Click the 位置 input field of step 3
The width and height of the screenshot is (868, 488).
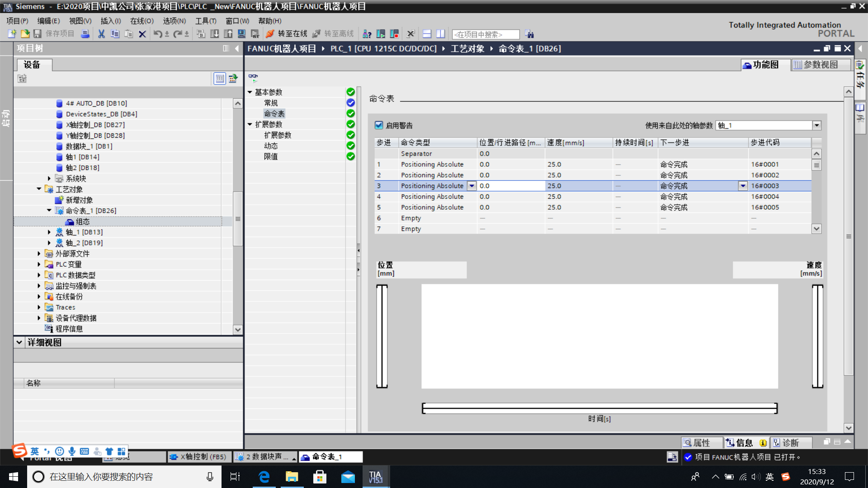pyautogui.click(x=511, y=186)
